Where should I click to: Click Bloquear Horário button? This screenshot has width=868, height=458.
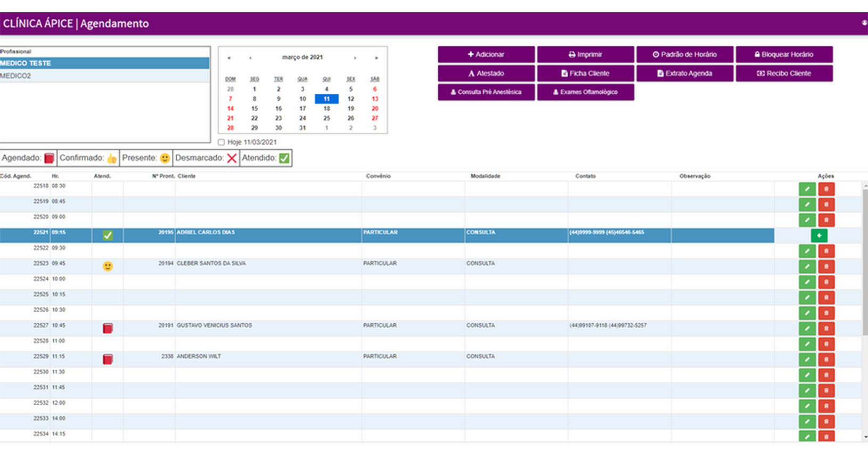(x=784, y=54)
